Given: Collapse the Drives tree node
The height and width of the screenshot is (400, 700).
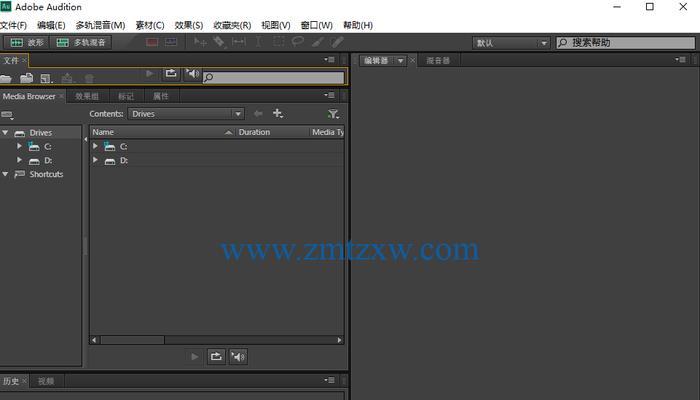Looking at the screenshot, I should coord(5,133).
